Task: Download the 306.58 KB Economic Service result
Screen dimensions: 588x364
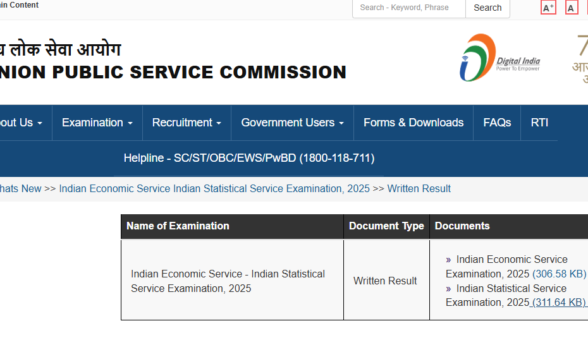Action: [559, 274]
